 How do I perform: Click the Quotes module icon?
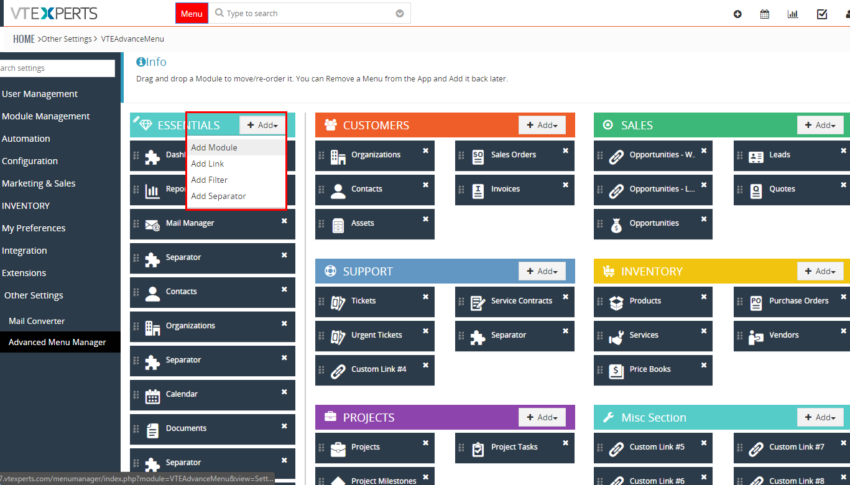coord(756,191)
